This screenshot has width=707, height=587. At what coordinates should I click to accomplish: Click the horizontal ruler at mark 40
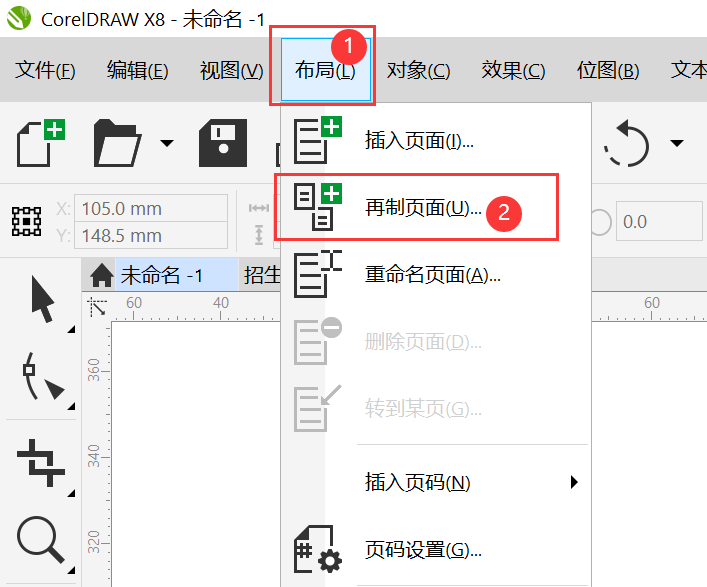[221, 303]
